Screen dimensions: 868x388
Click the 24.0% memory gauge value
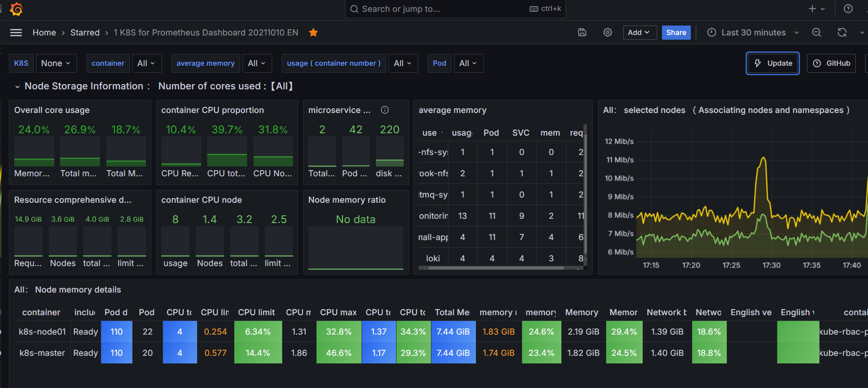(x=34, y=129)
